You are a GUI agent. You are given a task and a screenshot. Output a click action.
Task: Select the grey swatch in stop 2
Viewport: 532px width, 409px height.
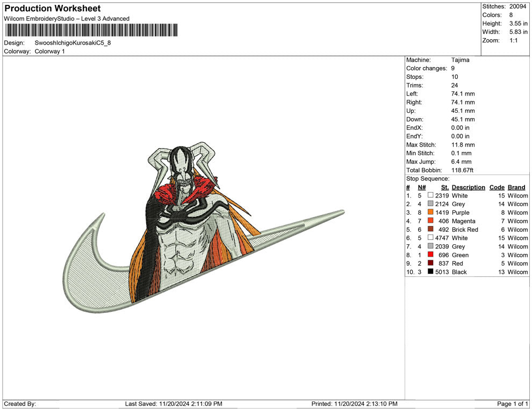430,204
